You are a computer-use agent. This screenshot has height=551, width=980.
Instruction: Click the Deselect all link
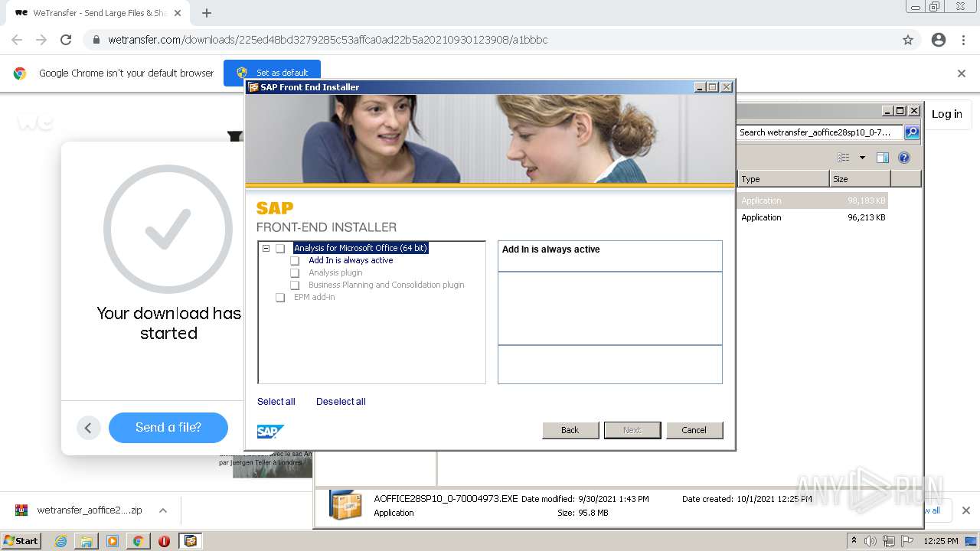341,402
